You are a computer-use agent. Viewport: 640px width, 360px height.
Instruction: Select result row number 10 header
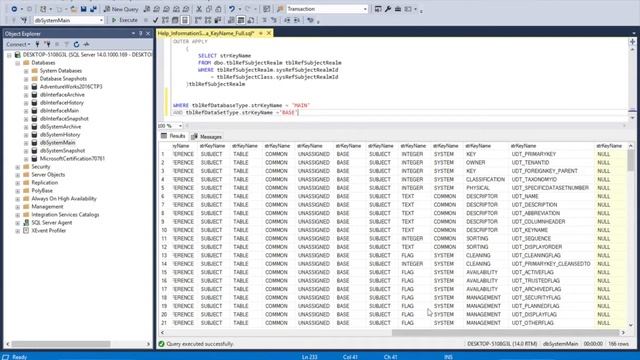pyautogui.click(x=164, y=230)
